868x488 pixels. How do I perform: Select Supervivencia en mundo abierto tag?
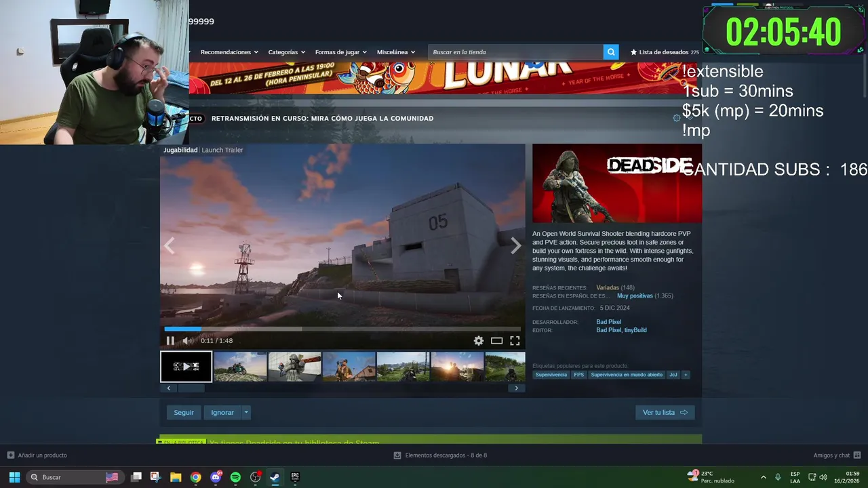[627, 375]
